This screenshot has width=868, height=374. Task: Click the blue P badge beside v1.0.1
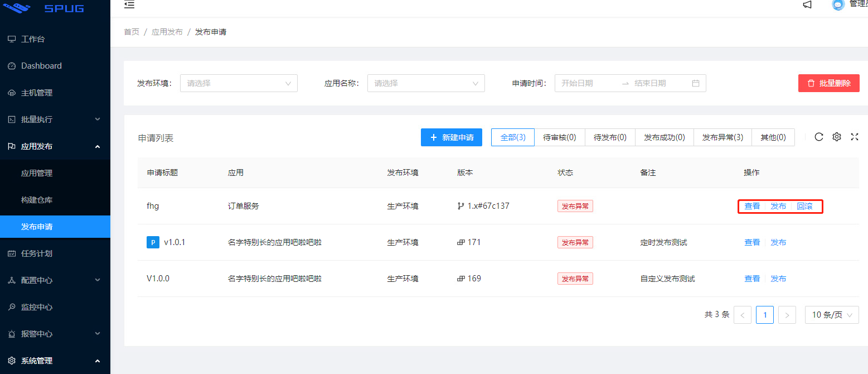coord(153,242)
